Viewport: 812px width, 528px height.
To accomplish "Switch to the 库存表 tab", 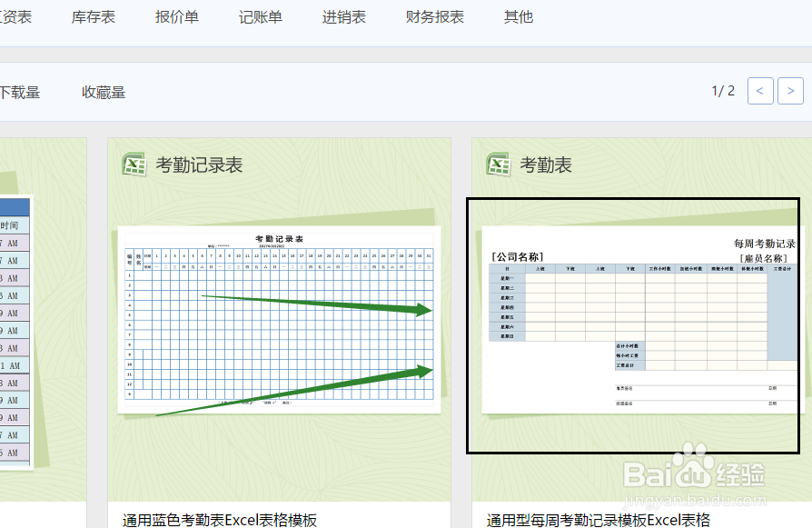I will tap(94, 15).
